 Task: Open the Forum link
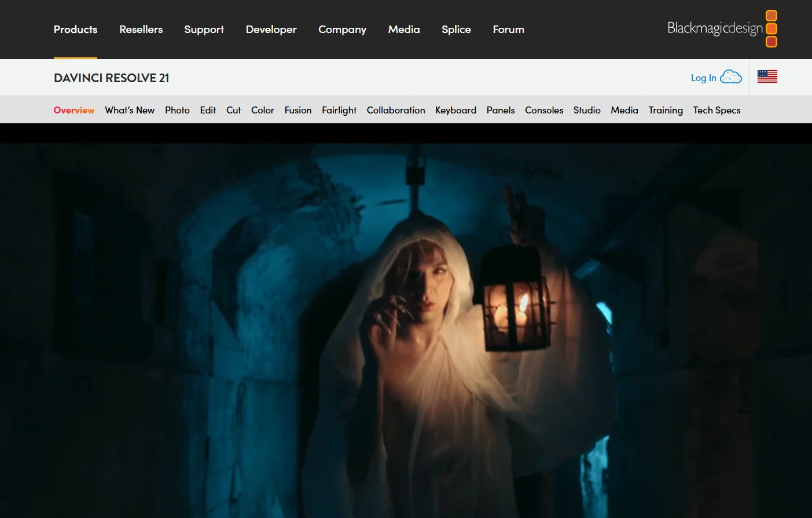coord(508,30)
